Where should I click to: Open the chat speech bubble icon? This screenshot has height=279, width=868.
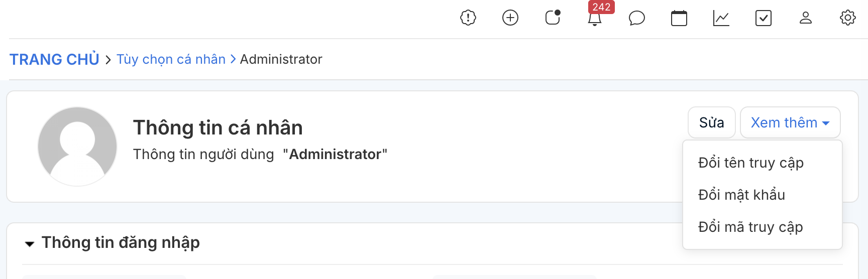pos(637,18)
